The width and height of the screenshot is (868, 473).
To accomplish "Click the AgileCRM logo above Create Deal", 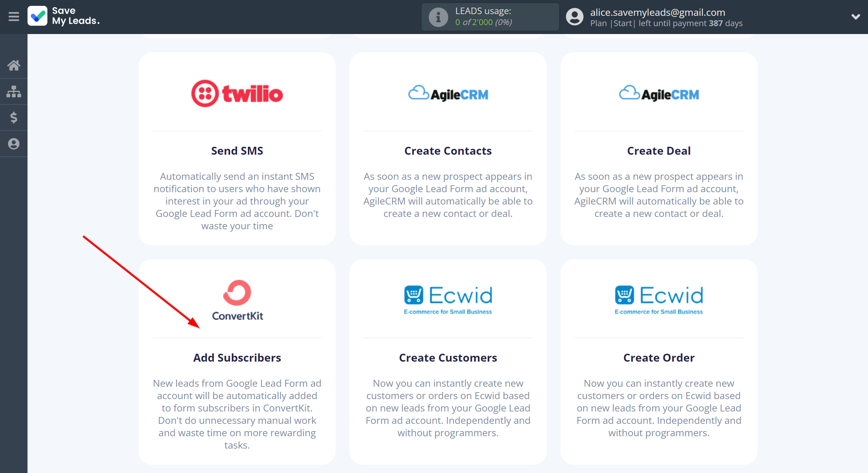I will point(659,93).
